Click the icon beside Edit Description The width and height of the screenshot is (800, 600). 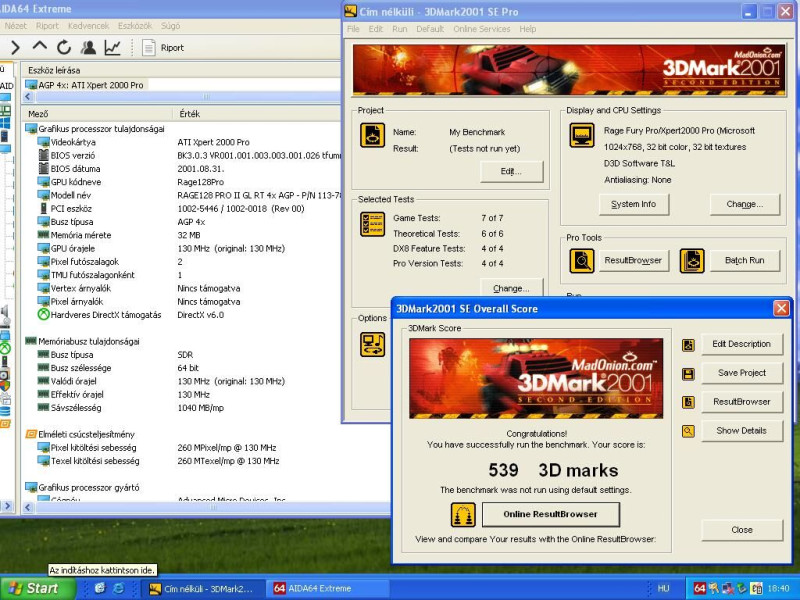click(x=688, y=345)
